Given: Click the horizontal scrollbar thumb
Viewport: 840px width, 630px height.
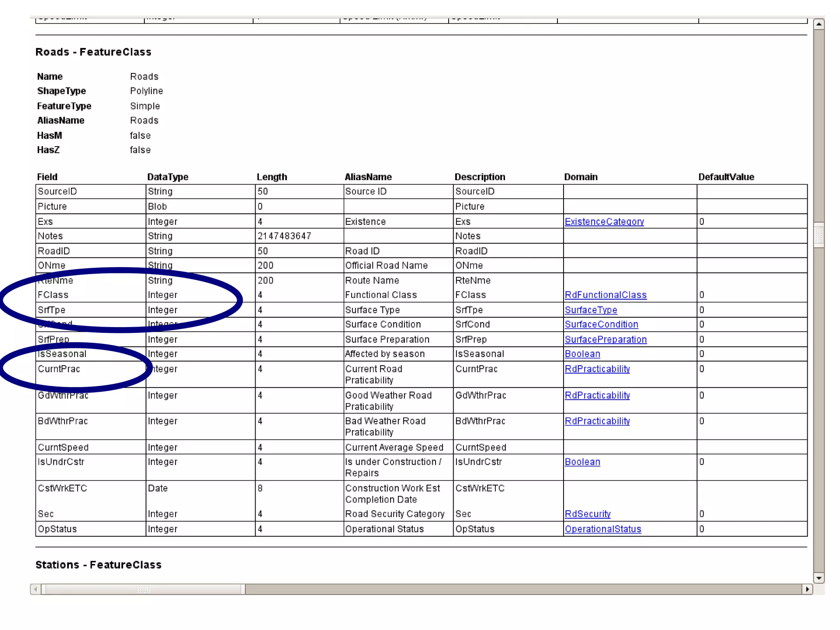Looking at the screenshot, I should (x=144, y=589).
